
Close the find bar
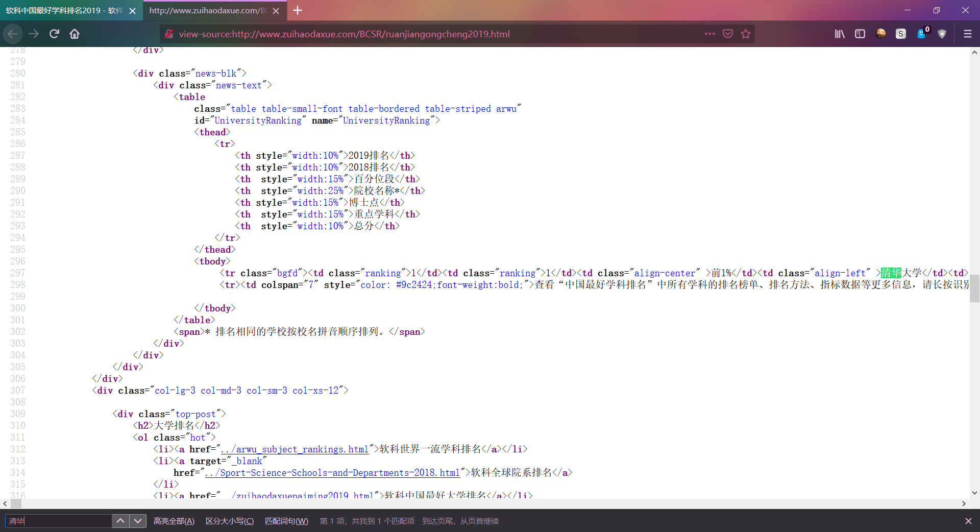point(968,521)
